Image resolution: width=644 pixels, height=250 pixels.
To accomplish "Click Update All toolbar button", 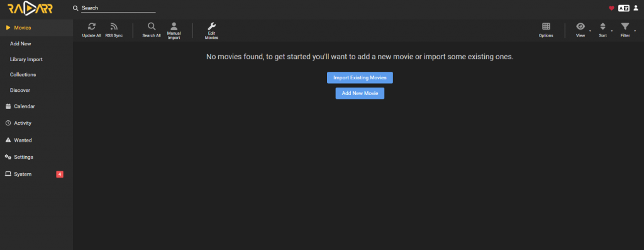I will (92, 30).
